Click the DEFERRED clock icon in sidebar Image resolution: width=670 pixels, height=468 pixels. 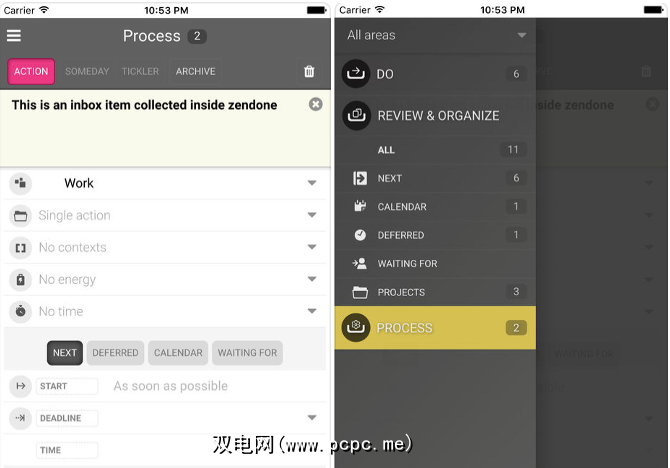coord(360,235)
